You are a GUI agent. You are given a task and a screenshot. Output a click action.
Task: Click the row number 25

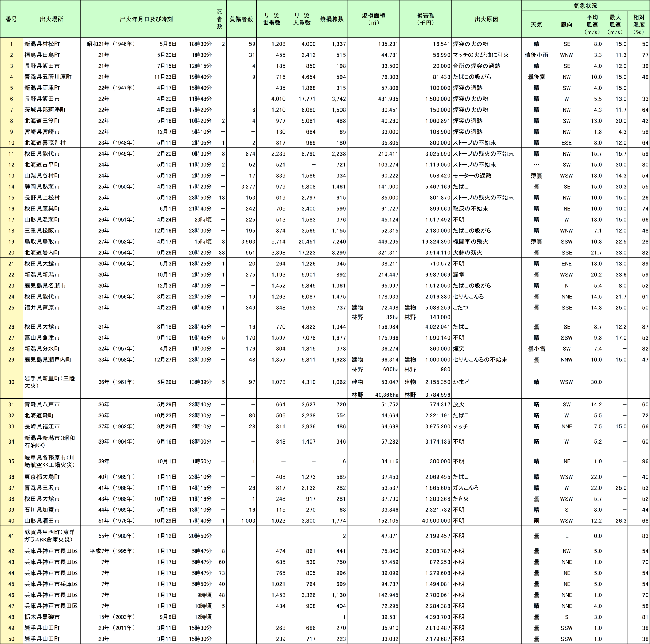pos(11,308)
